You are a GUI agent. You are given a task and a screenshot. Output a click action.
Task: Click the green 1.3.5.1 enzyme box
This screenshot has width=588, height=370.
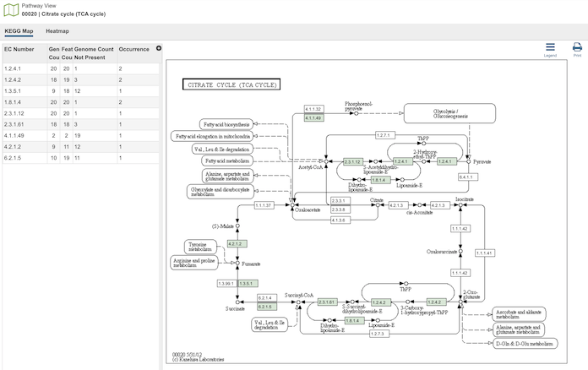tap(248, 283)
